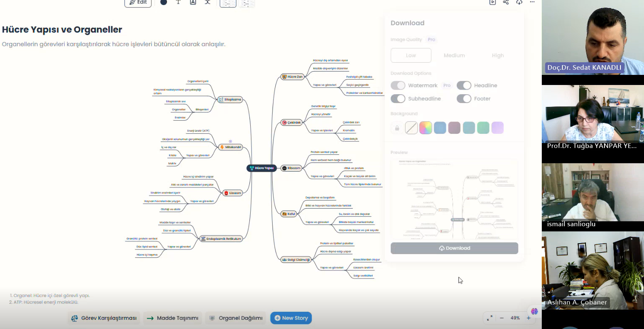
Task: Click the New Story button
Action: pyautogui.click(x=291, y=318)
